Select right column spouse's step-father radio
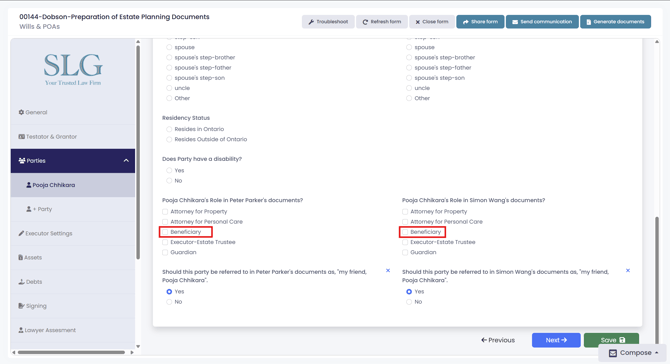 click(409, 68)
